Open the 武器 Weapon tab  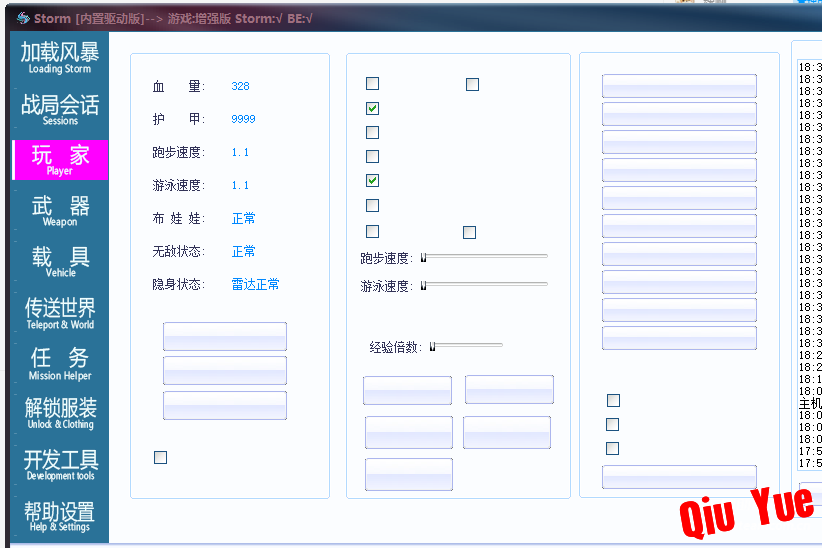tap(60, 210)
